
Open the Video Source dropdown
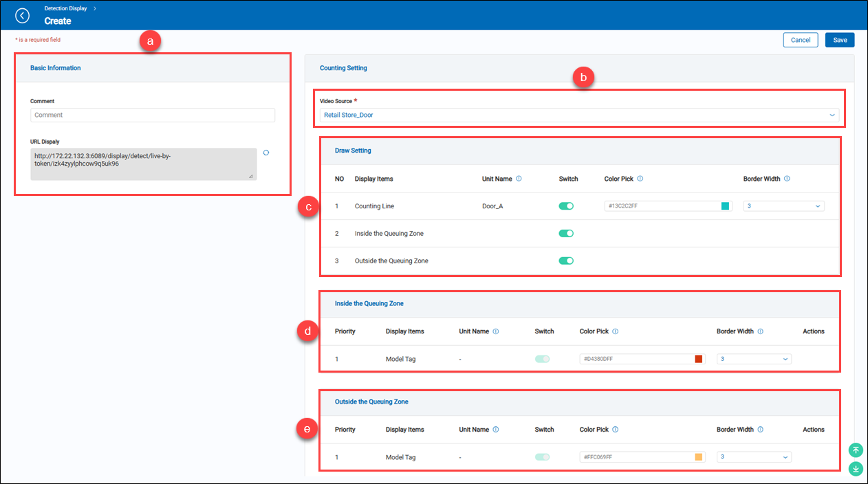point(579,115)
